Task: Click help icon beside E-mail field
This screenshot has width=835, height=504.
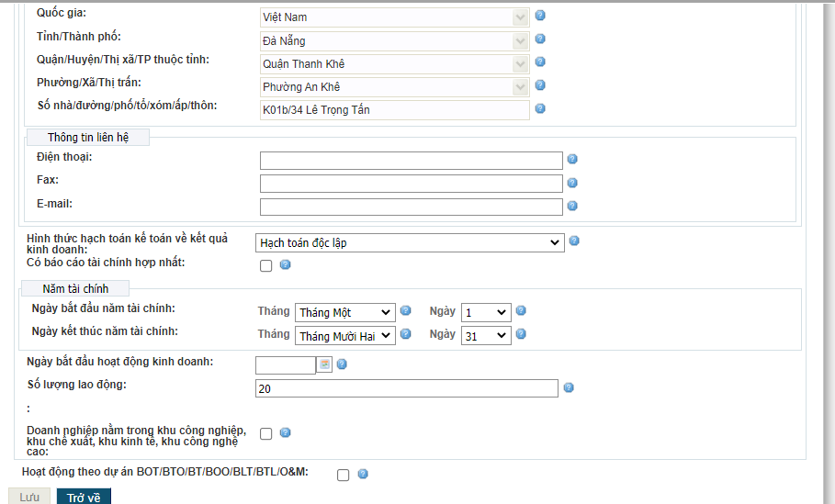Action: tap(572, 206)
